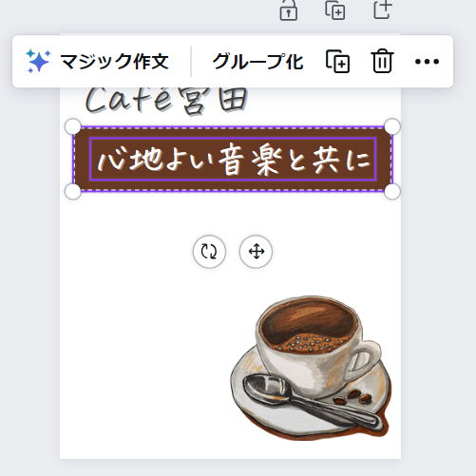Click top-left resize handle of selection
Image resolution: width=476 pixels, height=476 pixels.
click(x=73, y=127)
